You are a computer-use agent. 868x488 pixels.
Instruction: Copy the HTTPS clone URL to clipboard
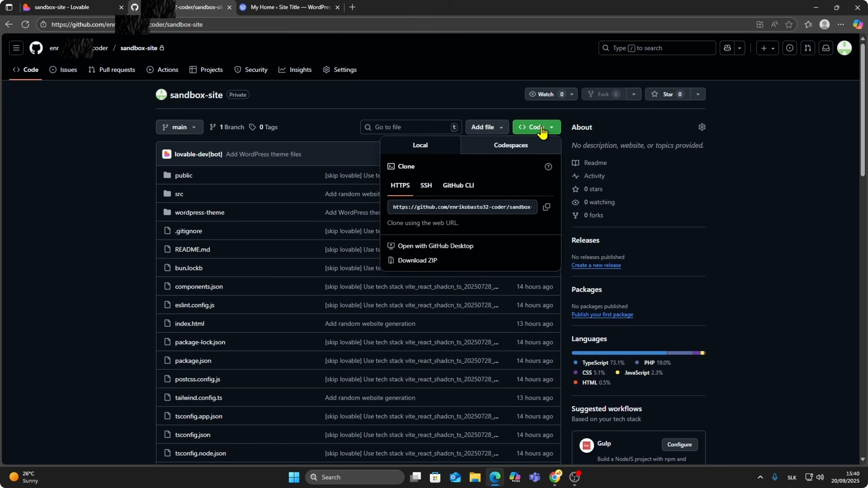547,207
